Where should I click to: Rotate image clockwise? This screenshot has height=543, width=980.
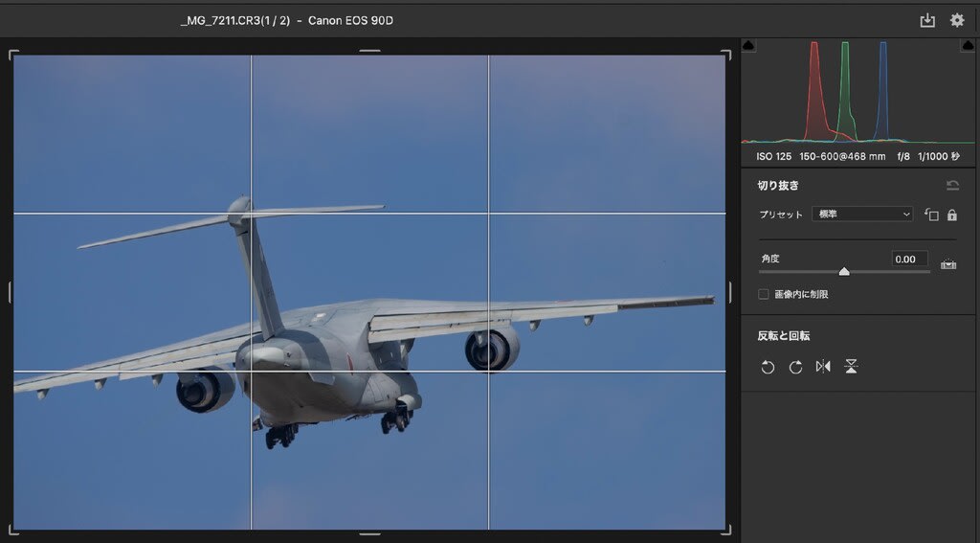coord(795,367)
